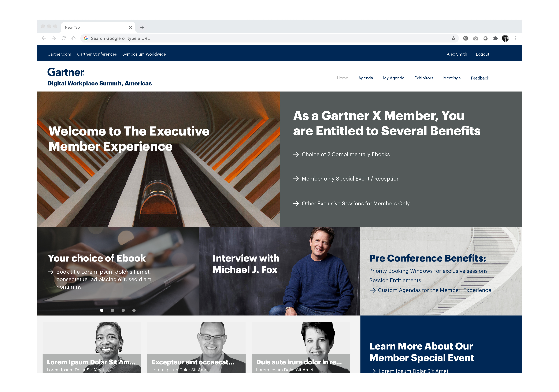Click Logout
This screenshot has width=559, height=392.
coord(482,54)
